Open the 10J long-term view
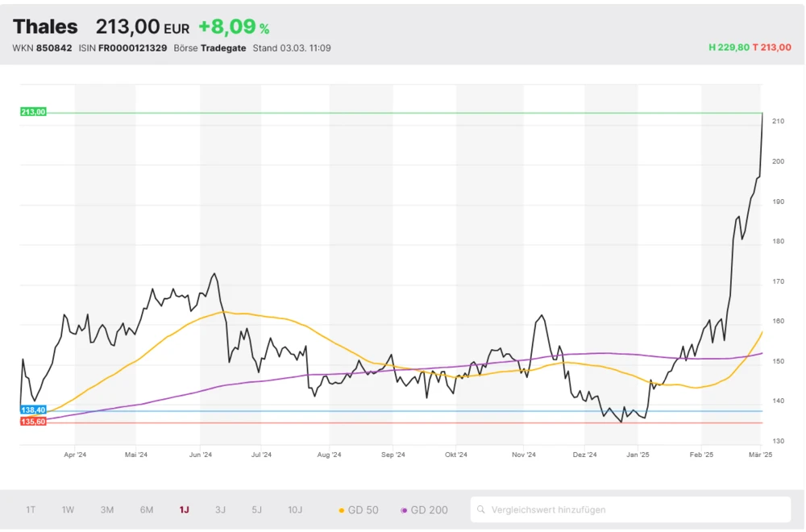806x532 pixels. tap(295, 509)
